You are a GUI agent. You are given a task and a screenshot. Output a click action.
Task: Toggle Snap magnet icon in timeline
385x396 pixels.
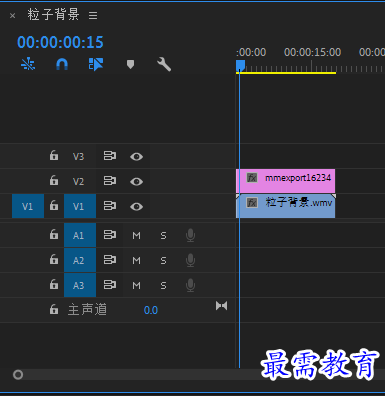tap(62, 64)
